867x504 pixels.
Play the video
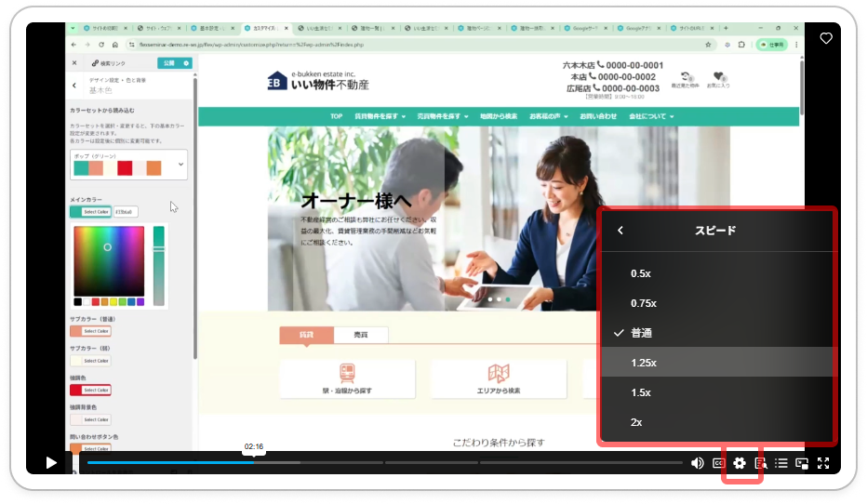click(x=52, y=462)
